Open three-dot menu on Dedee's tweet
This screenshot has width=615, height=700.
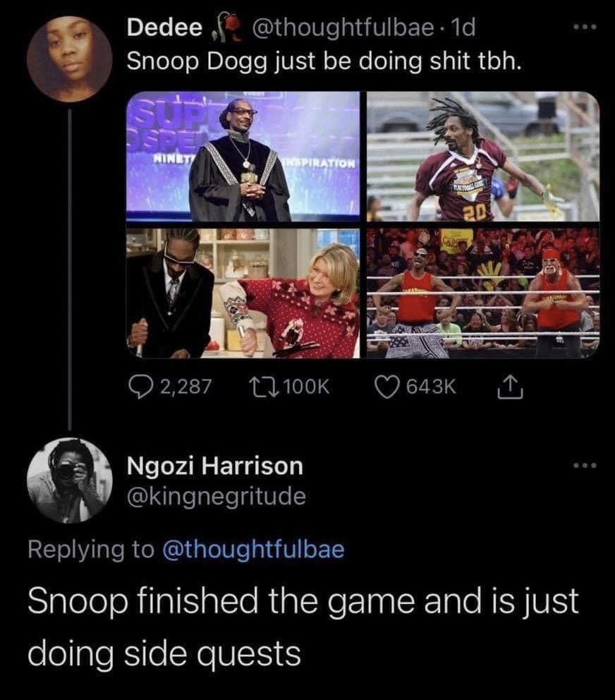tap(585, 28)
